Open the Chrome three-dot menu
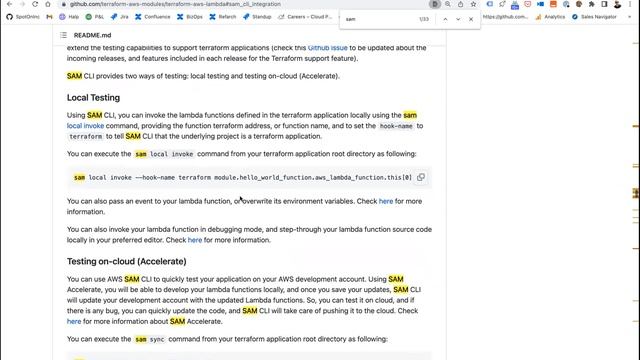 coord(630,4)
